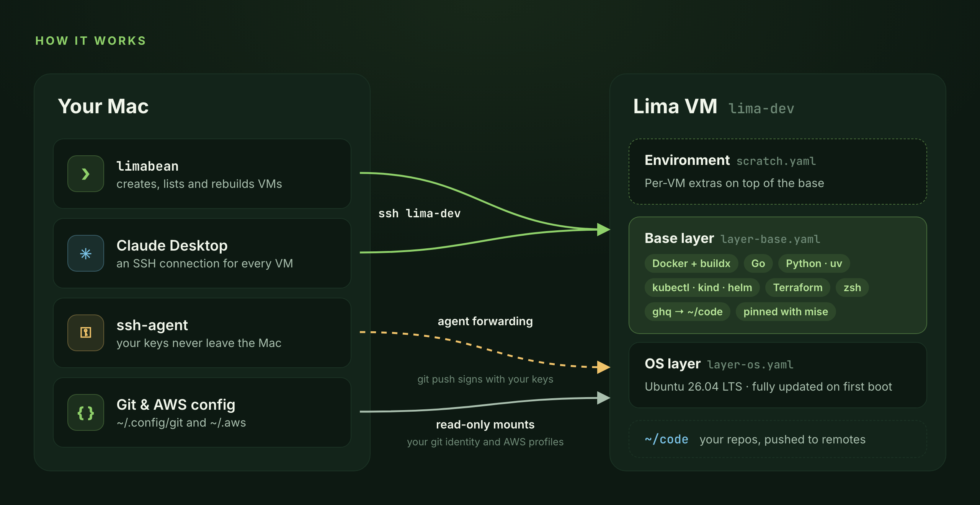Viewport: 980px width, 505px height.
Task: Click the 'Your Mac' title
Action: pos(103,106)
